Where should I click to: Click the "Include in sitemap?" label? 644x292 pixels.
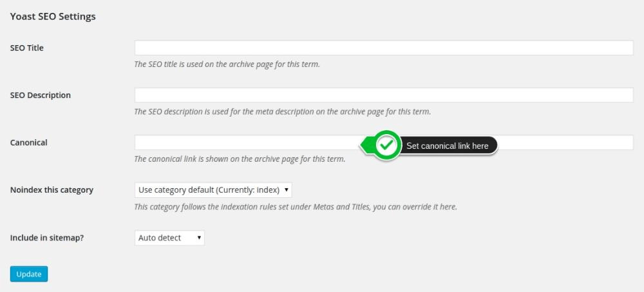pos(47,238)
